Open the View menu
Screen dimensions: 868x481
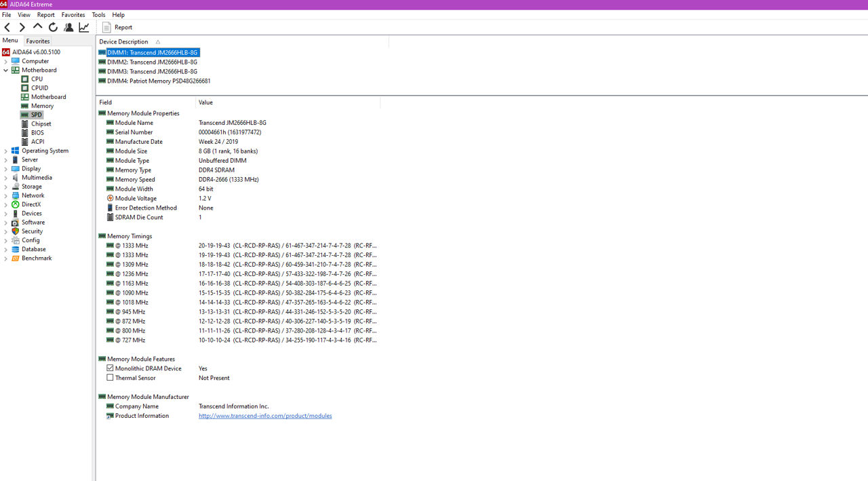(x=24, y=14)
